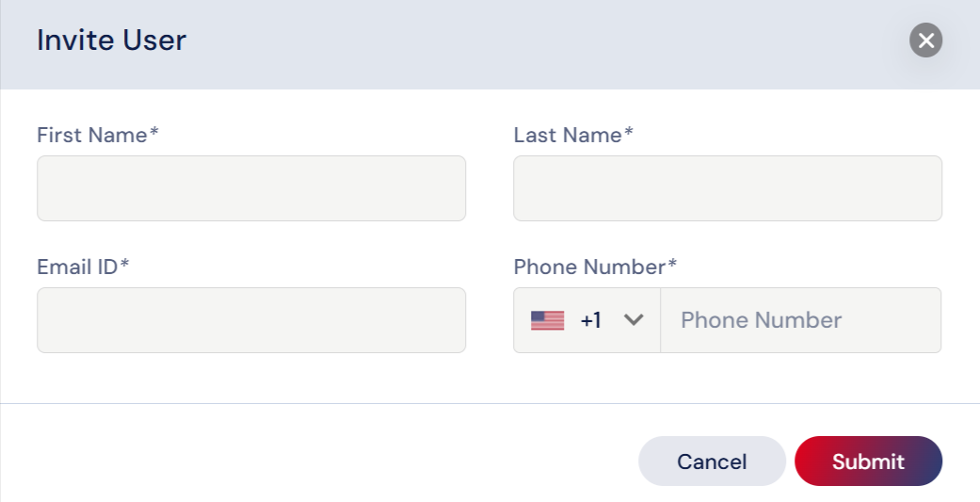Click the United States flag icon
The height and width of the screenshot is (502, 980).
click(x=548, y=320)
